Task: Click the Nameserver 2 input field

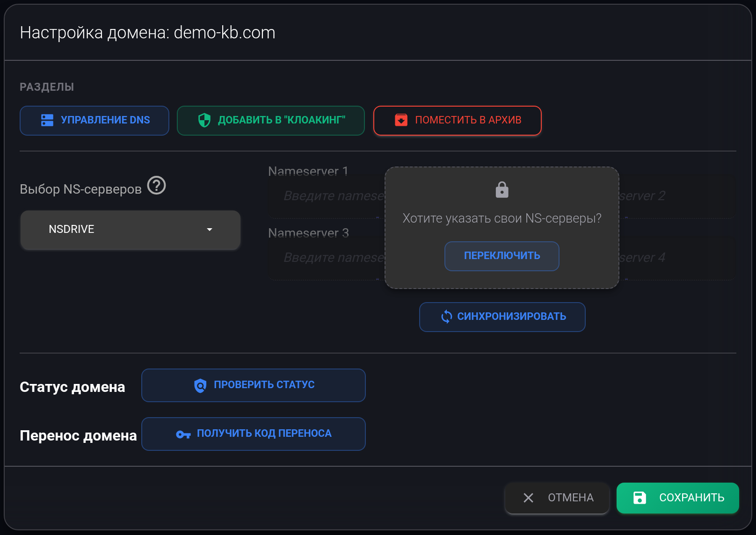Action: 677,196
